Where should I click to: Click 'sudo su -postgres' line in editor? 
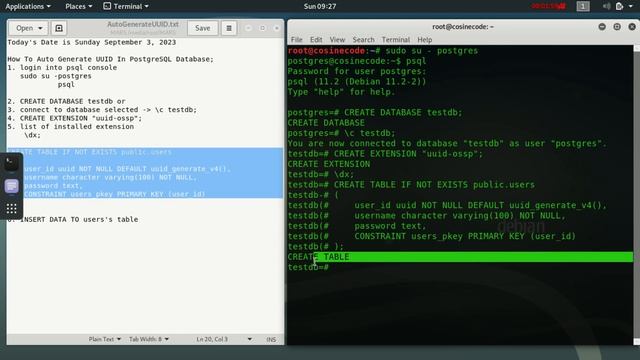click(x=56, y=76)
